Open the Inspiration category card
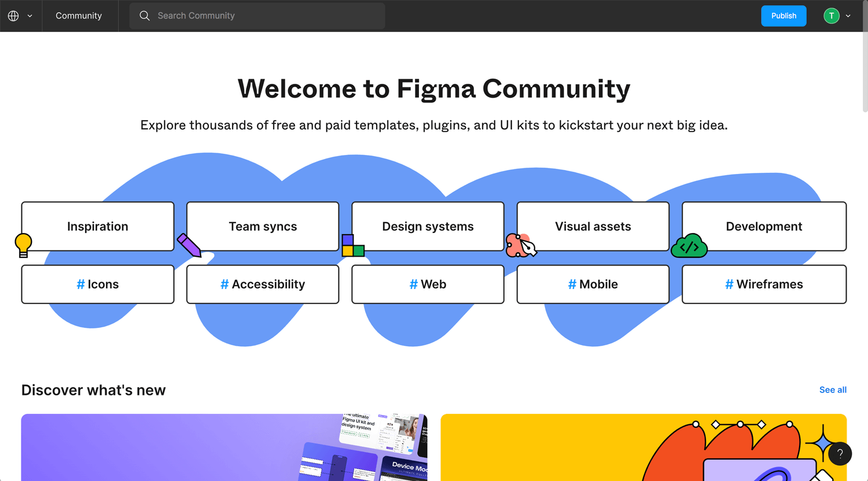The height and width of the screenshot is (481, 868). [98, 226]
